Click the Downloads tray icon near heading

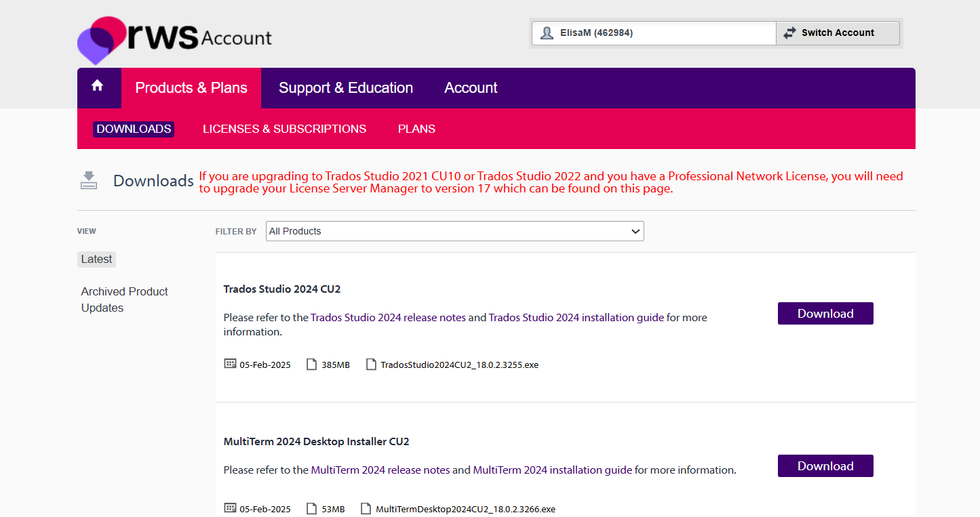pyautogui.click(x=89, y=180)
